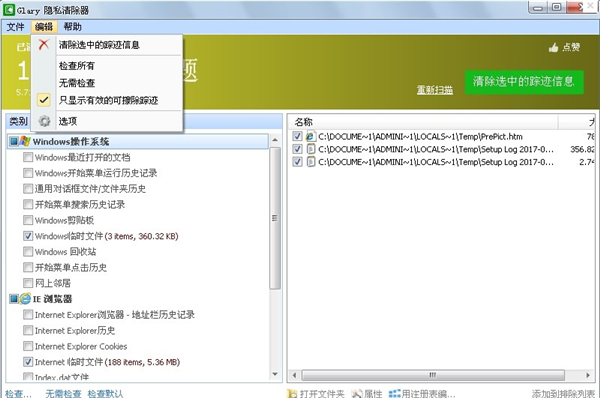600x398 pixels.
Task: Click category list vertical scrollbar thumb
Action: click(x=275, y=218)
